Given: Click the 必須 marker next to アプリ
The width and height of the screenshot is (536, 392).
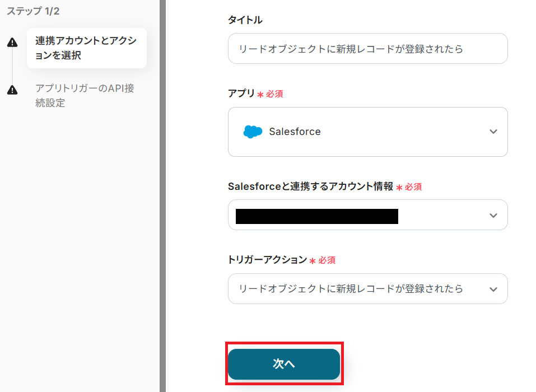Looking at the screenshot, I should (x=274, y=94).
